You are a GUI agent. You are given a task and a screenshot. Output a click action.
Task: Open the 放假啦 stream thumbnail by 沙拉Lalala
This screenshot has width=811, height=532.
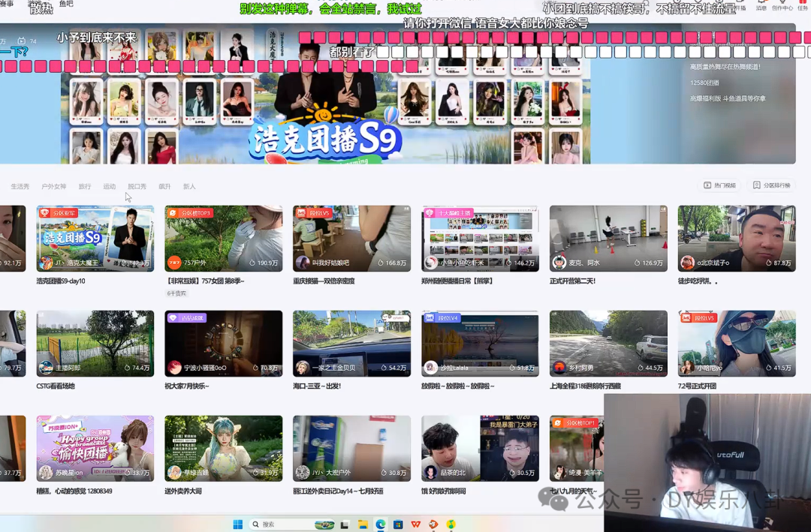(480, 344)
